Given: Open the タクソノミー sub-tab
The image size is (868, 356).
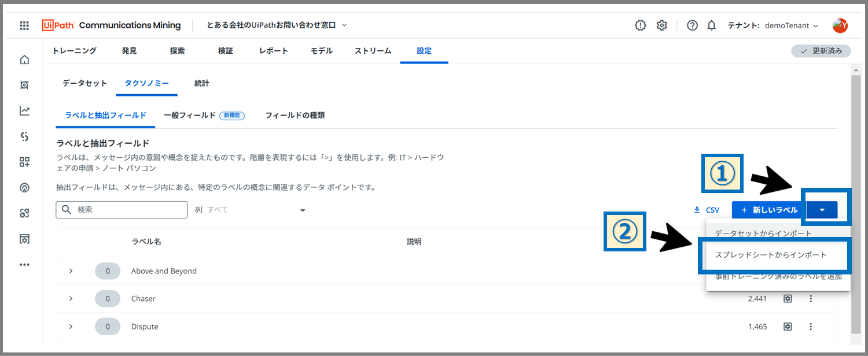Looking at the screenshot, I should tap(147, 83).
